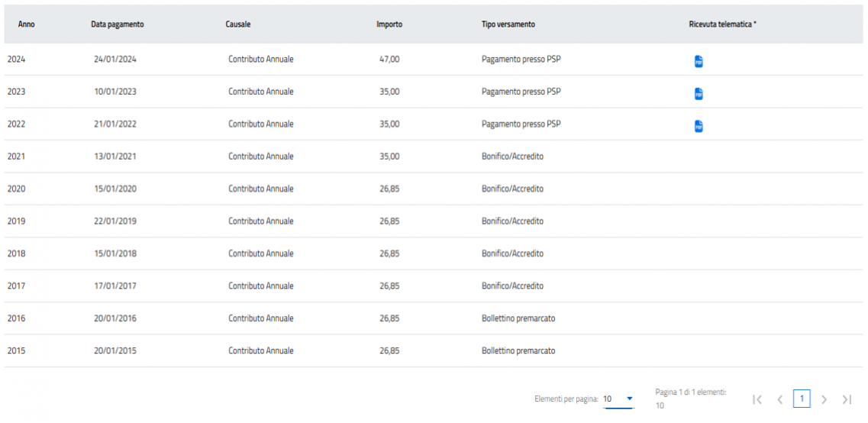Sort by Importo column header
Screen dimensions: 868x423
tap(389, 24)
